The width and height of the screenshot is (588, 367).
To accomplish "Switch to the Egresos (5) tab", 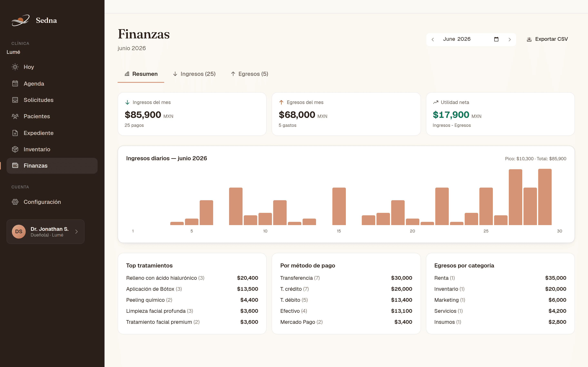I will point(249,74).
